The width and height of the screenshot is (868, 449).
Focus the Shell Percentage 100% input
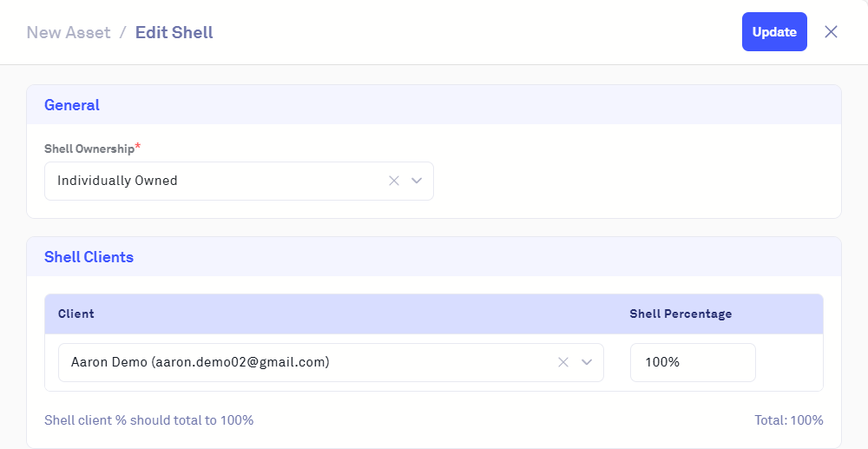(x=693, y=362)
